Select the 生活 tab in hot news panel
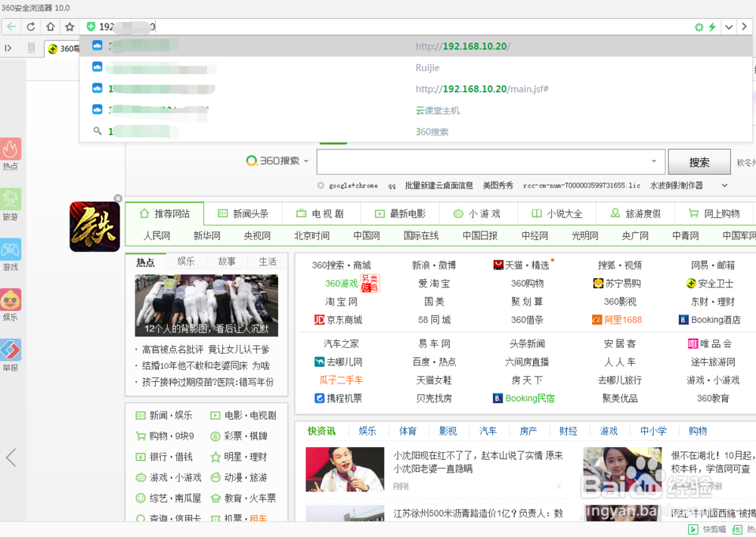756x537 pixels. (268, 262)
